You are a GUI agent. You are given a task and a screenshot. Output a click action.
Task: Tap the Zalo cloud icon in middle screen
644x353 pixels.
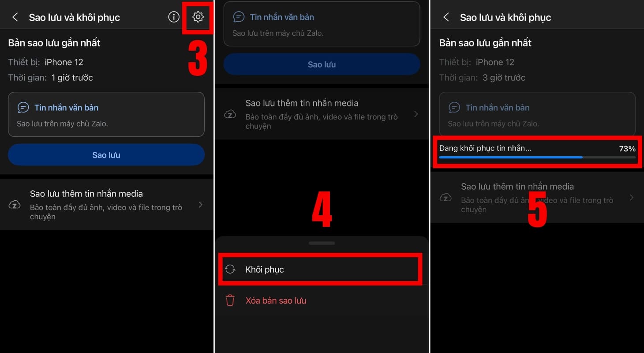click(x=230, y=114)
